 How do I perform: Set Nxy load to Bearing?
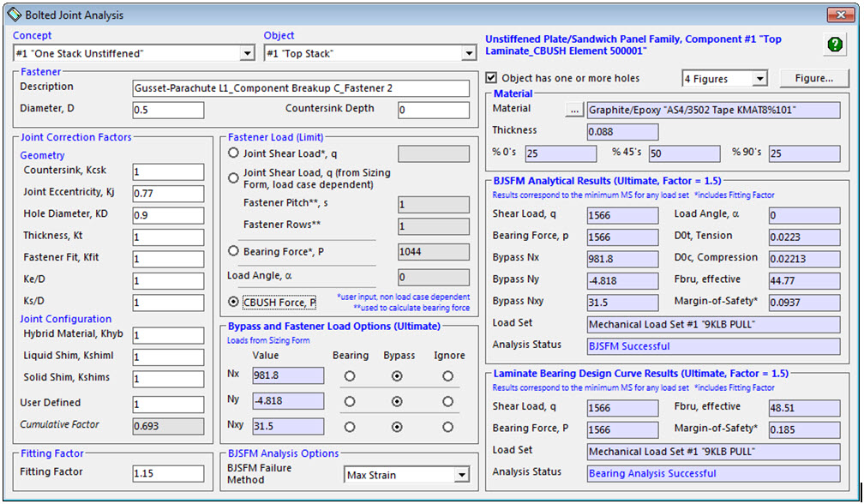pos(350,427)
